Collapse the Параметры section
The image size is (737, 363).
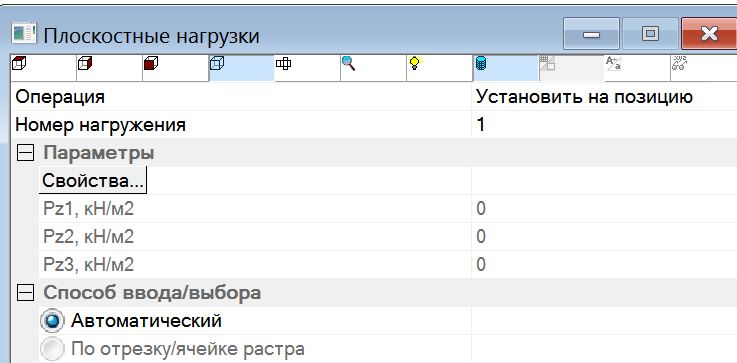(x=25, y=153)
